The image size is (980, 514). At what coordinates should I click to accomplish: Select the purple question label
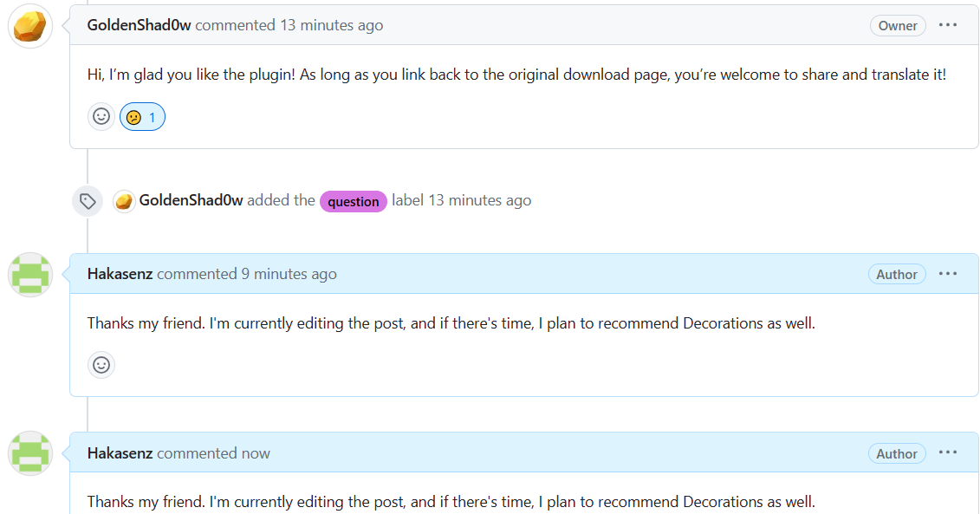354,201
